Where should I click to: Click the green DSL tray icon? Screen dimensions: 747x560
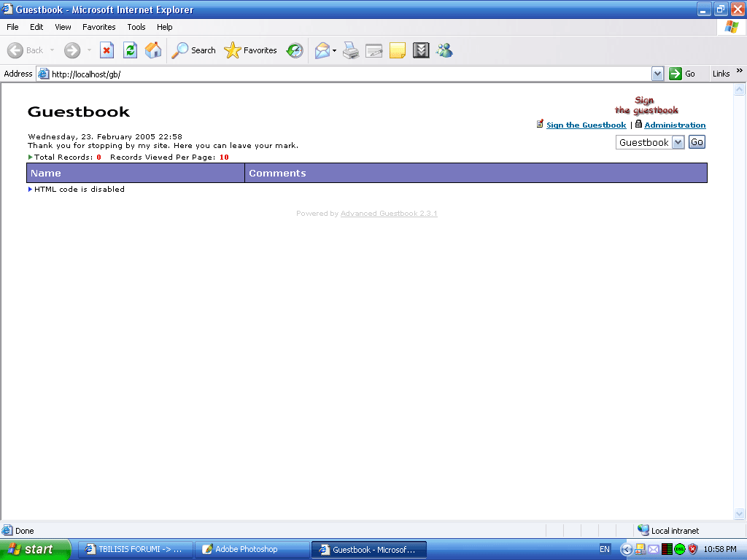[679, 549]
